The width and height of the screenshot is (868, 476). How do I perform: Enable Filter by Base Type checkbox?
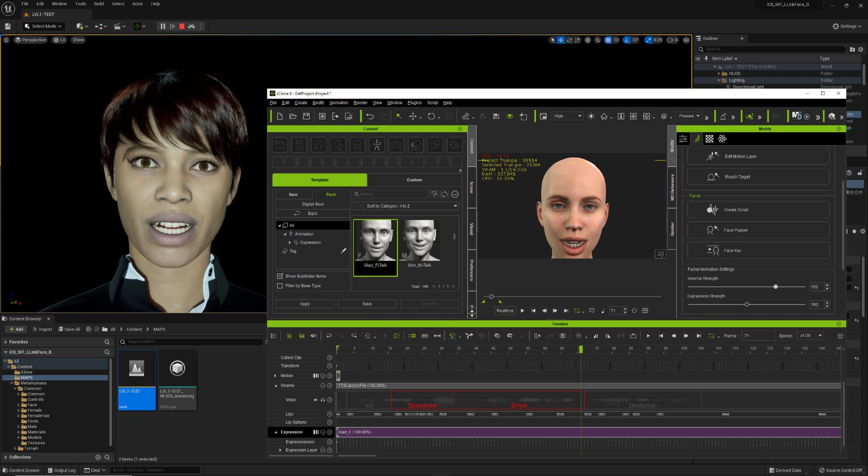280,285
